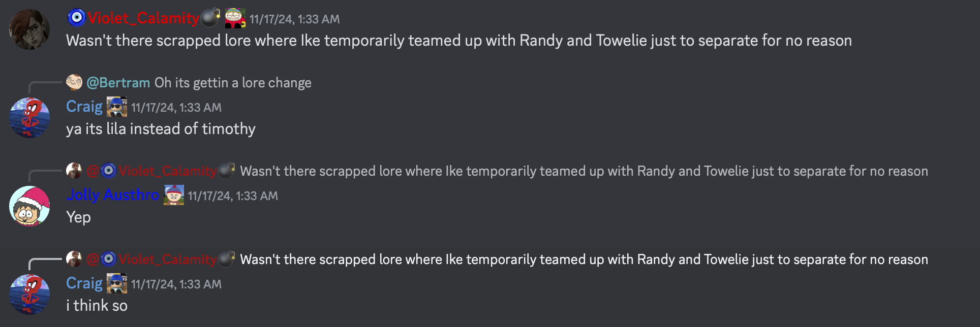Click Craig's avatar on the "i think so" message
This screenshot has height=327, width=980.
point(29,295)
